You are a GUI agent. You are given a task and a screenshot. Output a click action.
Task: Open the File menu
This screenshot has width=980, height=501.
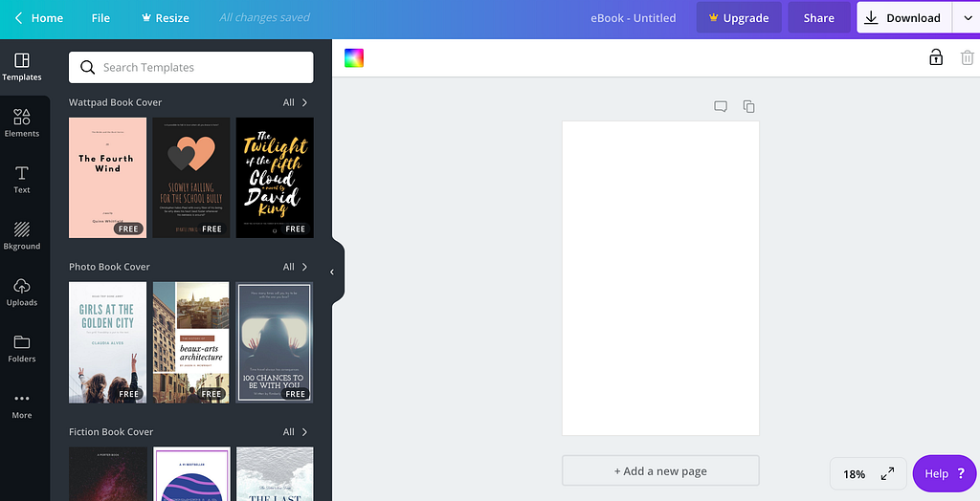[100, 18]
